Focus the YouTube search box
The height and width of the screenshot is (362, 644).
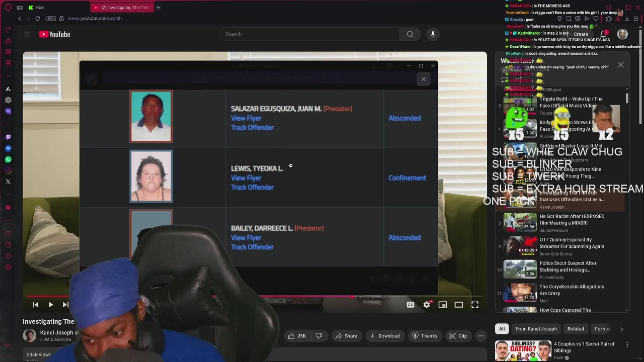click(x=309, y=34)
